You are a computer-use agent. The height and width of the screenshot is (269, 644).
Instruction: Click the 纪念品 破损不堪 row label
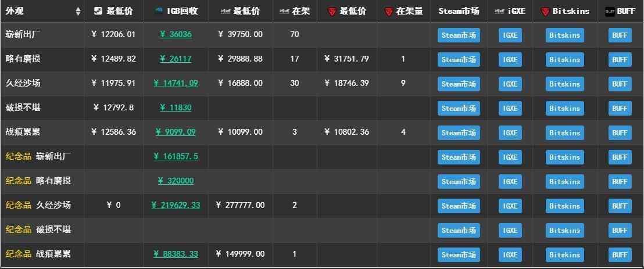pos(38,229)
